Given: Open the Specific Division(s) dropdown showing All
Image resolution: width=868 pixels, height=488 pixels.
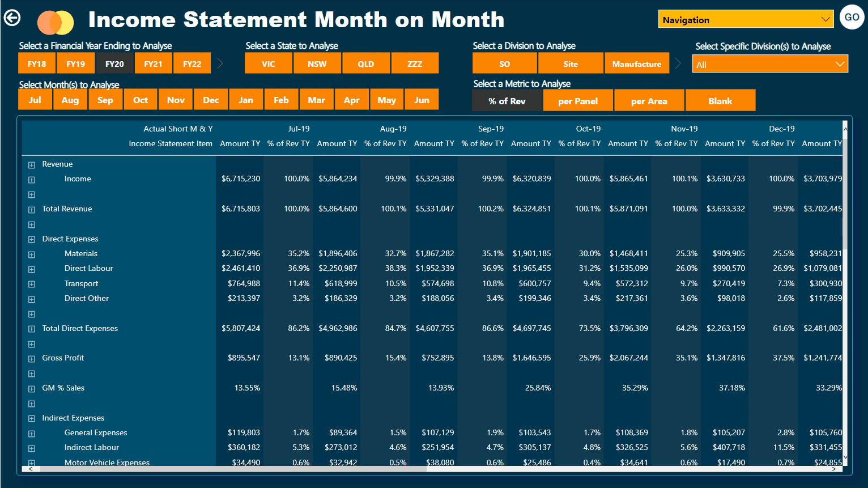Looking at the screenshot, I should pos(770,63).
